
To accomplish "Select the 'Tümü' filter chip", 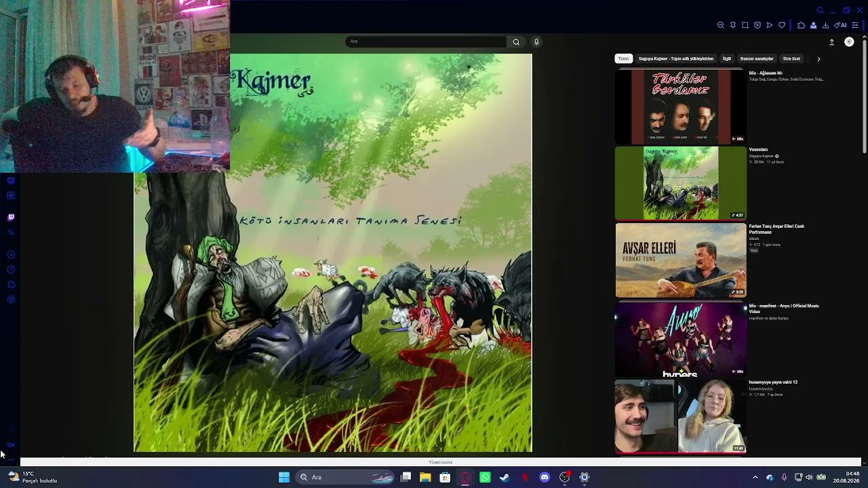I will click(624, 59).
